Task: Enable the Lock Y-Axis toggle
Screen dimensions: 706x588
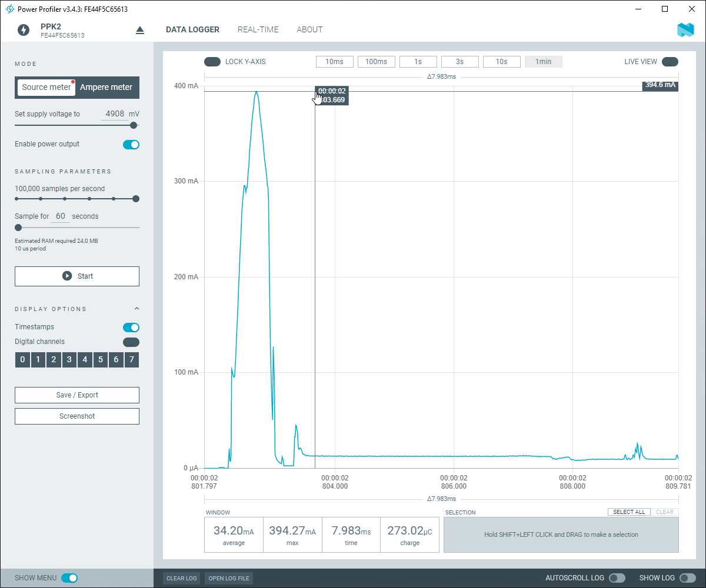Action: [212, 61]
